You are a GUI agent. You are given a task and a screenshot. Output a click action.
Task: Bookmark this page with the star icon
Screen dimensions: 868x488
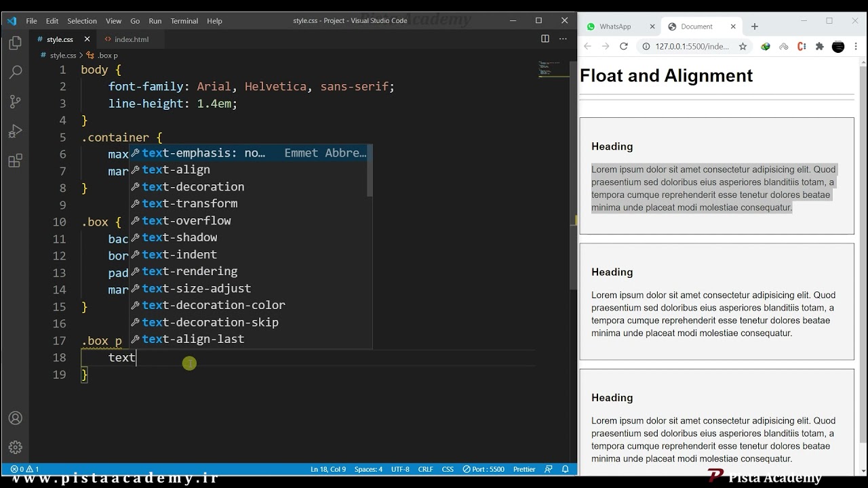(x=743, y=47)
